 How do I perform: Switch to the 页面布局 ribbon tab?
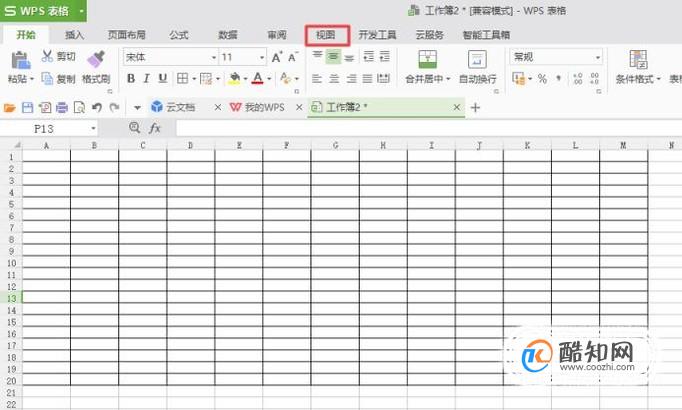point(127,35)
